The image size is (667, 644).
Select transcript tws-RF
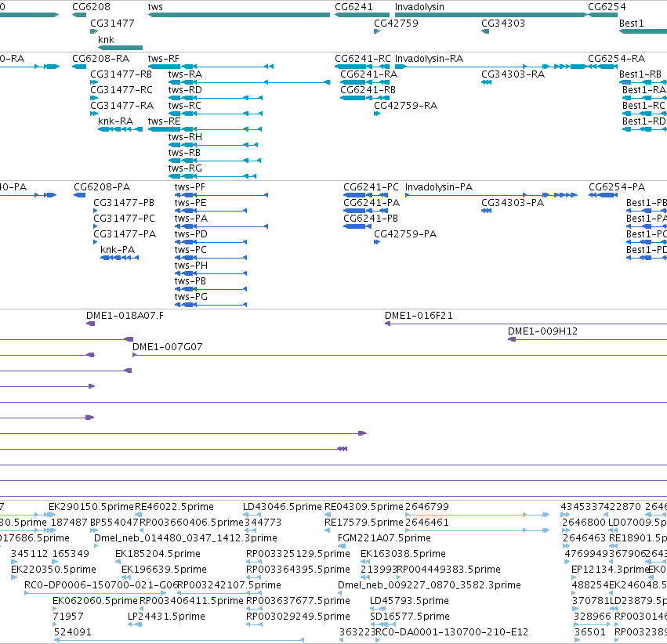click(164, 59)
